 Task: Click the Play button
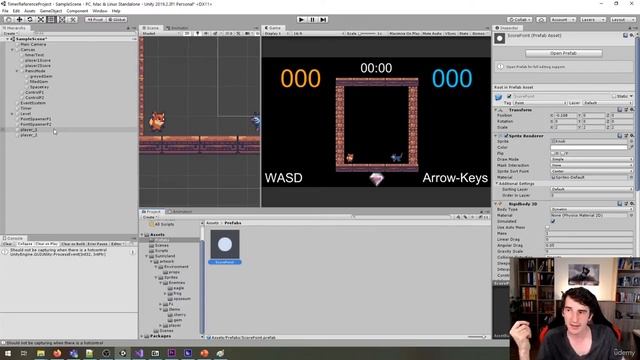(301, 20)
